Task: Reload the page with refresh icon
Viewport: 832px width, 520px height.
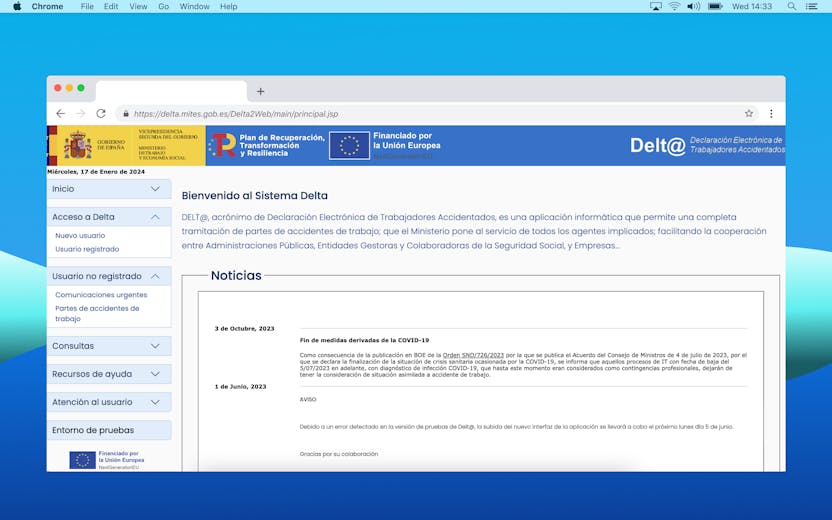Action: pyautogui.click(x=101, y=114)
